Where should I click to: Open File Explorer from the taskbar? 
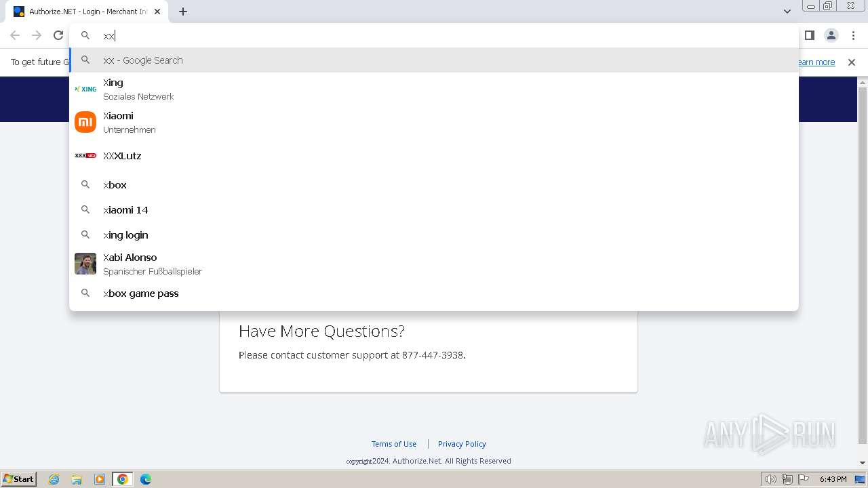pos(77,479)
